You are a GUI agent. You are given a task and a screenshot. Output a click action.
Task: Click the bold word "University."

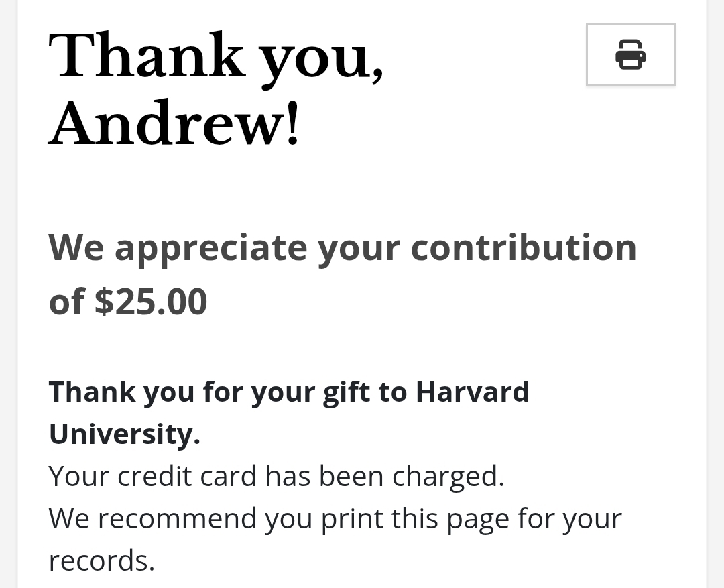[x=125, y=434]
